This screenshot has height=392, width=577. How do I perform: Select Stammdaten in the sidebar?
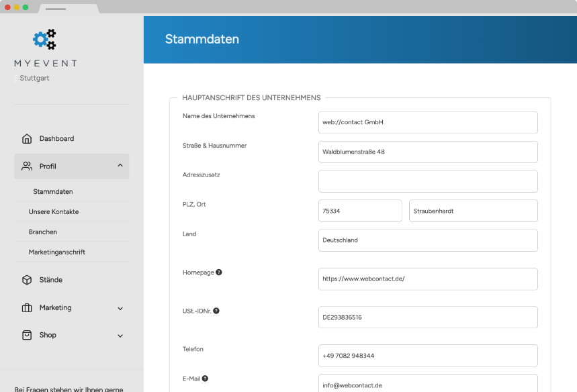click(53, 191)
